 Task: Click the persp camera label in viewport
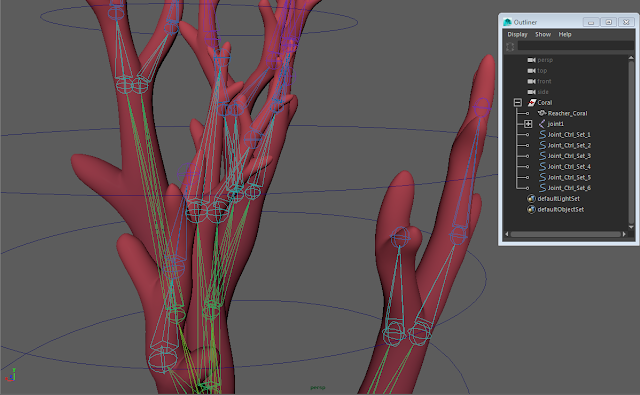click(318, 387)
